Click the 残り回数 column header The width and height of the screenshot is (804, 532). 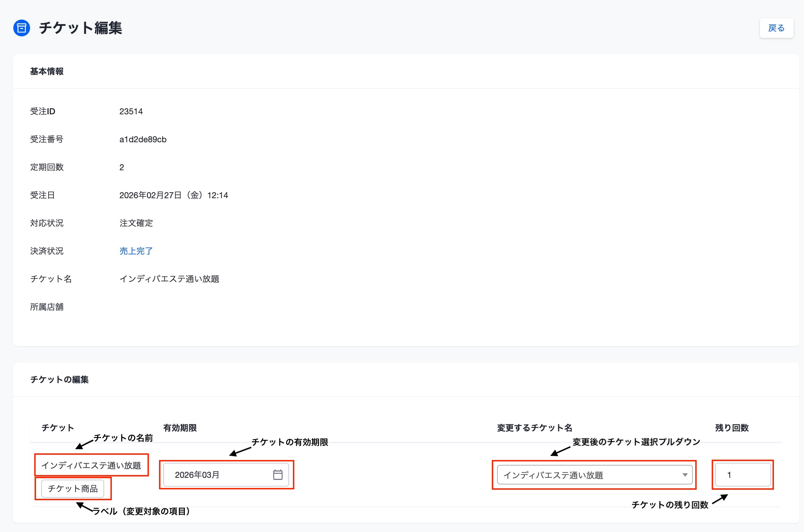pos(732,428)
